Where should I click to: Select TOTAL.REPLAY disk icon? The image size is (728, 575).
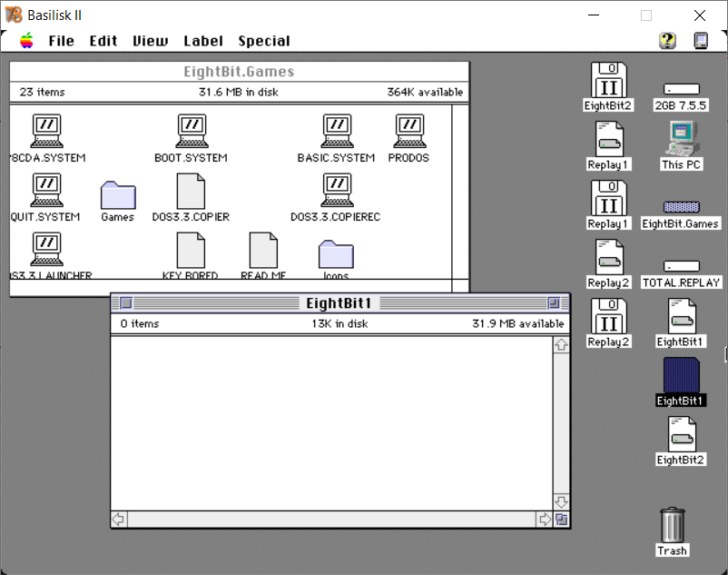pyautogui.click(x=681, y=265)
